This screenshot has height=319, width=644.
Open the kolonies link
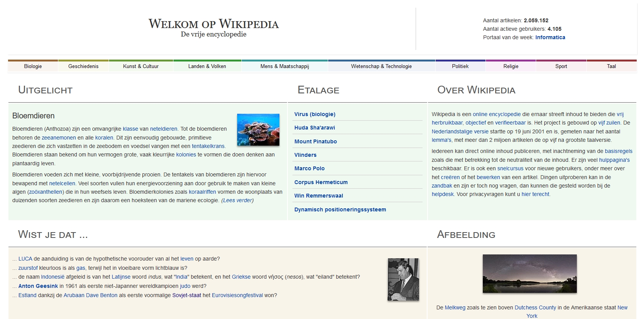pyautogui.click(x=186, y=155)
